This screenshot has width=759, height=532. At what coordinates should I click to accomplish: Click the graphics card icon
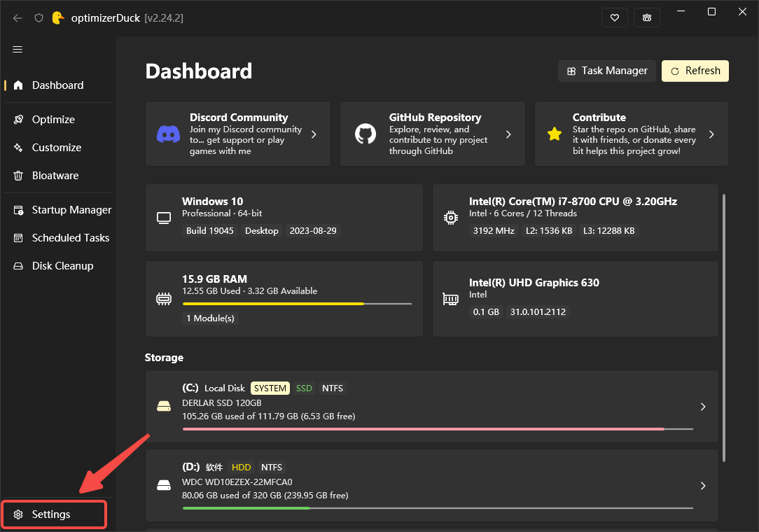point(451,299)
